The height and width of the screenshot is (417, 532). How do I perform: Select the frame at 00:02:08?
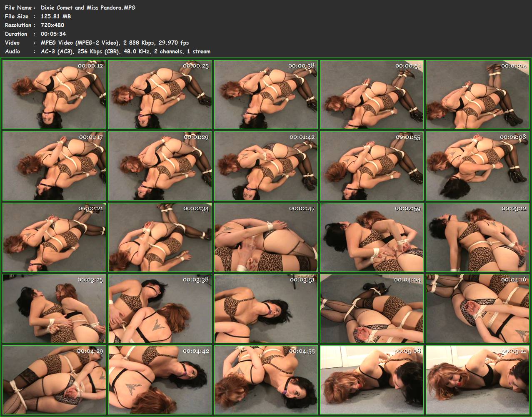477,166
